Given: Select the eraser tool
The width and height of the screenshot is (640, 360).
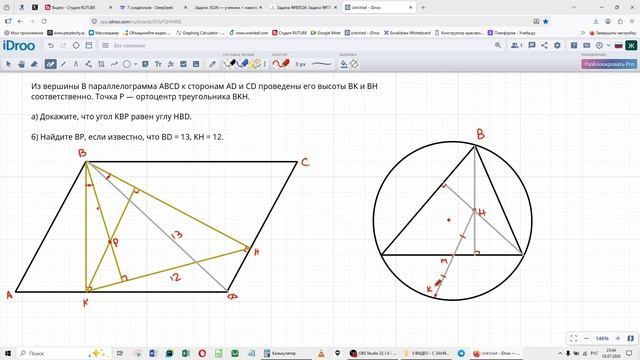Looking at the screenshot, I should pyautogui.click(x=34, y=64).
